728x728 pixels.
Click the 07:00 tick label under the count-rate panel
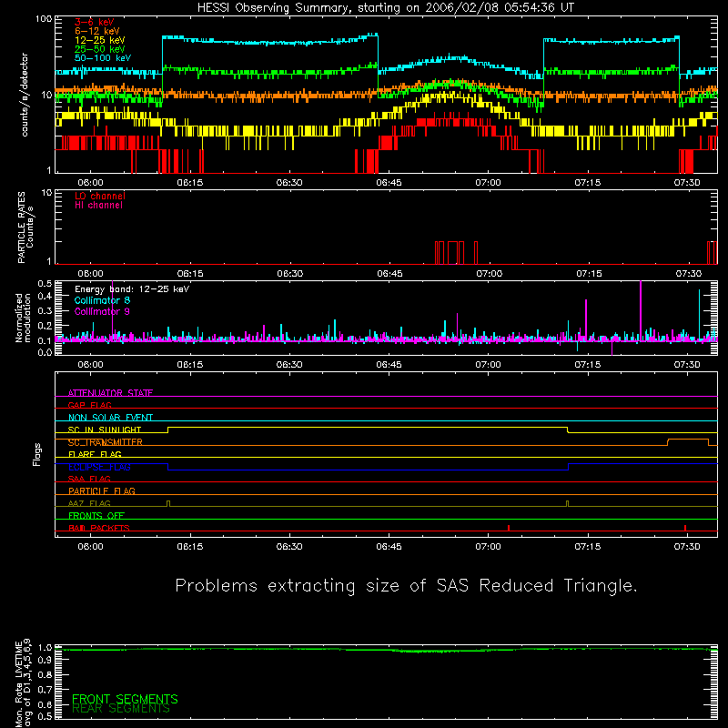(488, 183)
